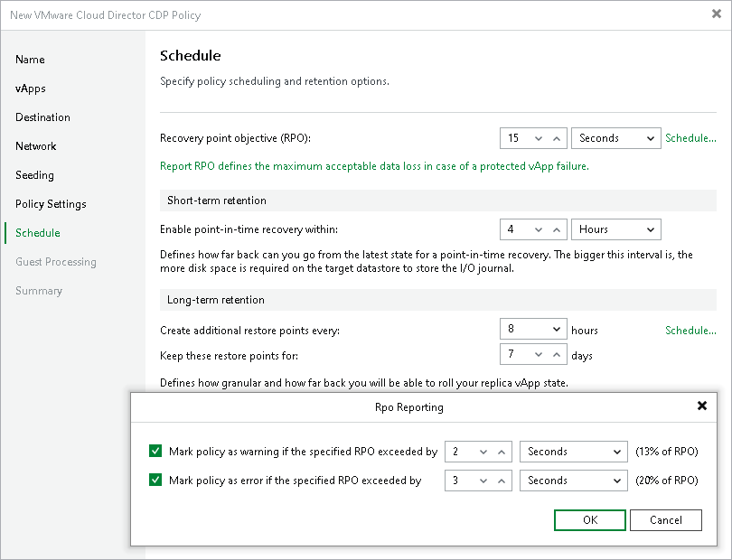Image resolution: width=732 pixels, height=560 pixels.
Task: Decrease error threshold value of 3
Action: 483,481
